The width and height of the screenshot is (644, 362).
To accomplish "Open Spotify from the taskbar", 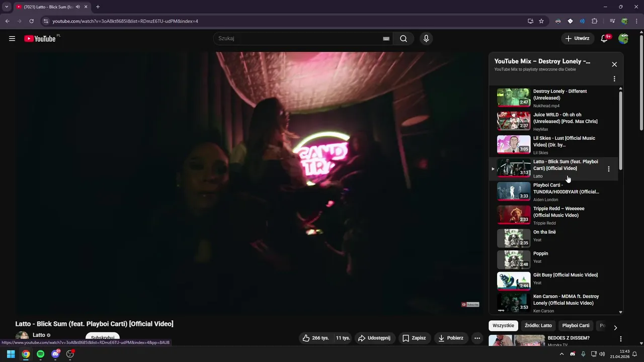I will (40, 354).
